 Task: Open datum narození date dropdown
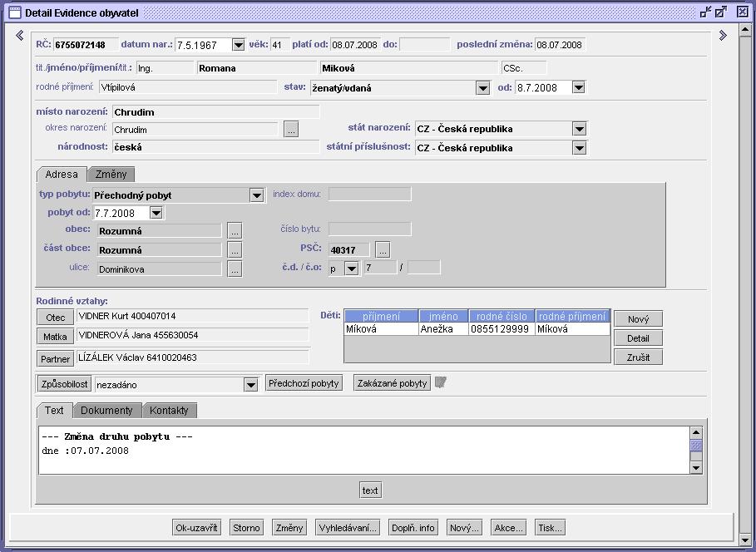pyautogui.click(x=239, y=45)
